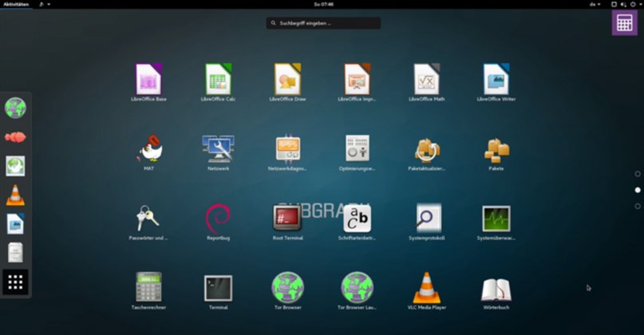Image resolution: width=644 pixels, height=335 pixels.
Task: Launch the Netzwerkdiagnose app
Action: click(x=287, y=152)
